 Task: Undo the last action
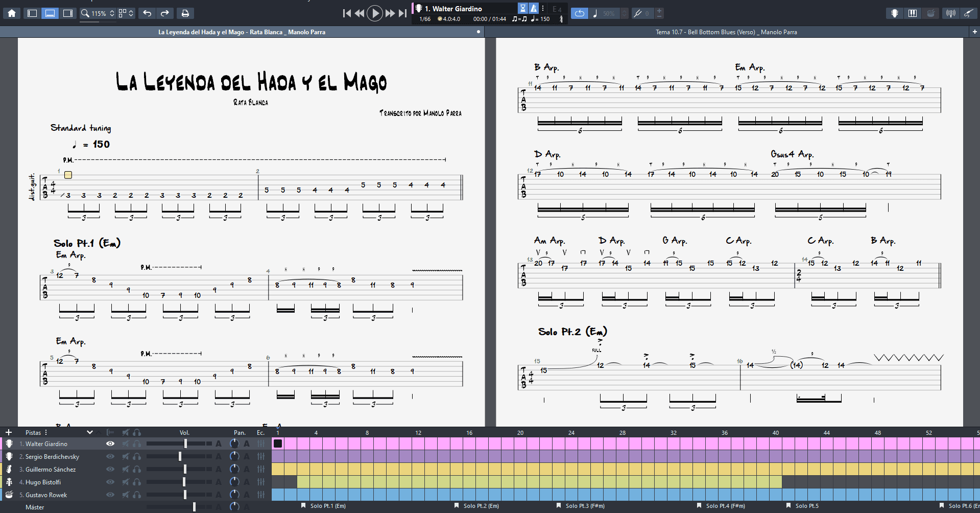[x=147, y=13]
